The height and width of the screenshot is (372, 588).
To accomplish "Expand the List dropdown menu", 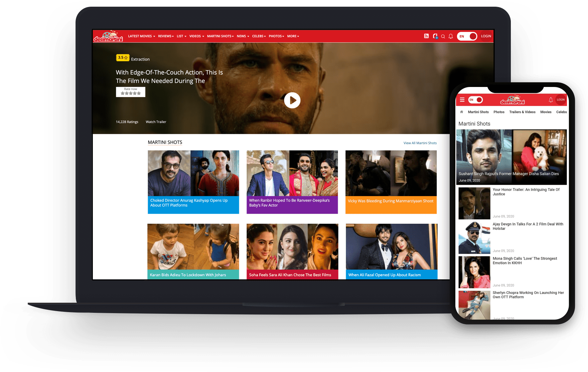I will tap(181, 36).
